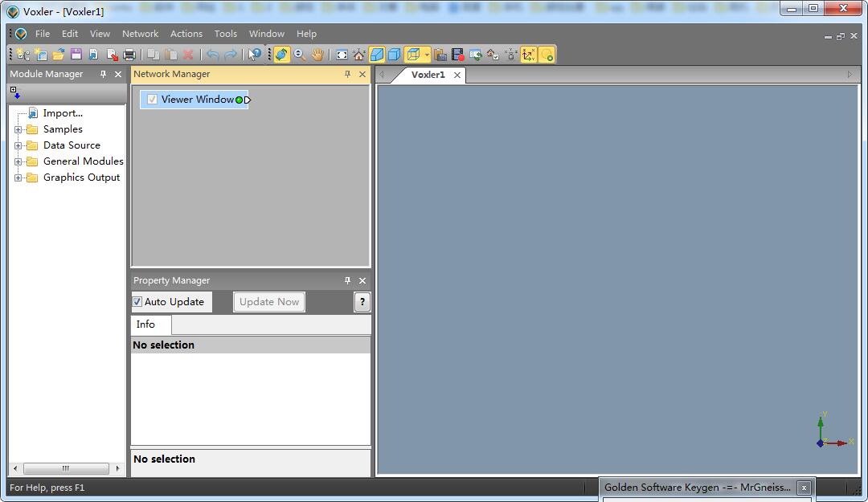
Task: Expand the Data Source folder
Action: (x=18, y=145)
